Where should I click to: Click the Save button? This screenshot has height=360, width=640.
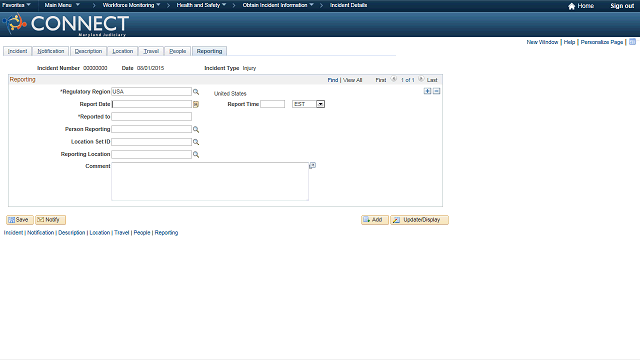click(20, 220)
